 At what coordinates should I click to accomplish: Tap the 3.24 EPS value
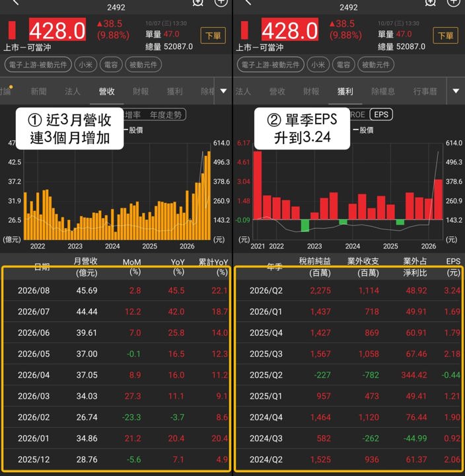(452, 290)
